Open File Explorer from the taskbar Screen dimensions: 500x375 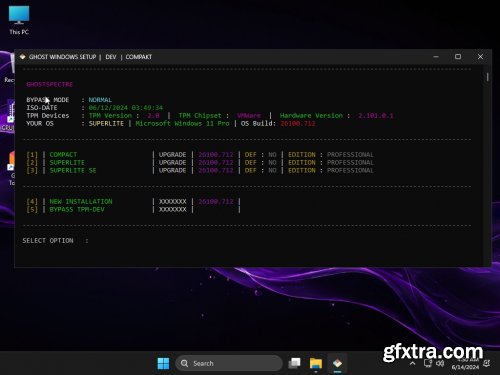pyautogui.click(x=316, y=363)
